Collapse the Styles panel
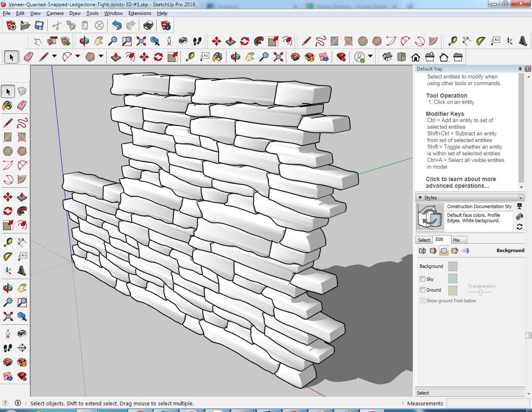 coord(420,198)
